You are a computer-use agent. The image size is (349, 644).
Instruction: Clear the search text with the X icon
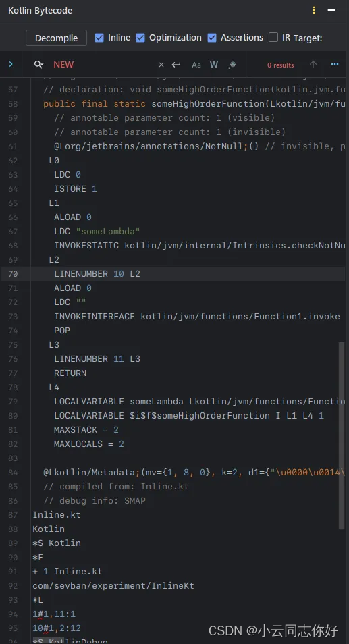[161, 65]
